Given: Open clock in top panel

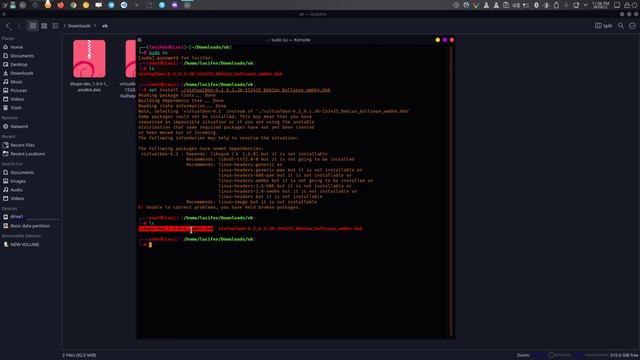Looking at the screenshot, I should tap(600, 5).
